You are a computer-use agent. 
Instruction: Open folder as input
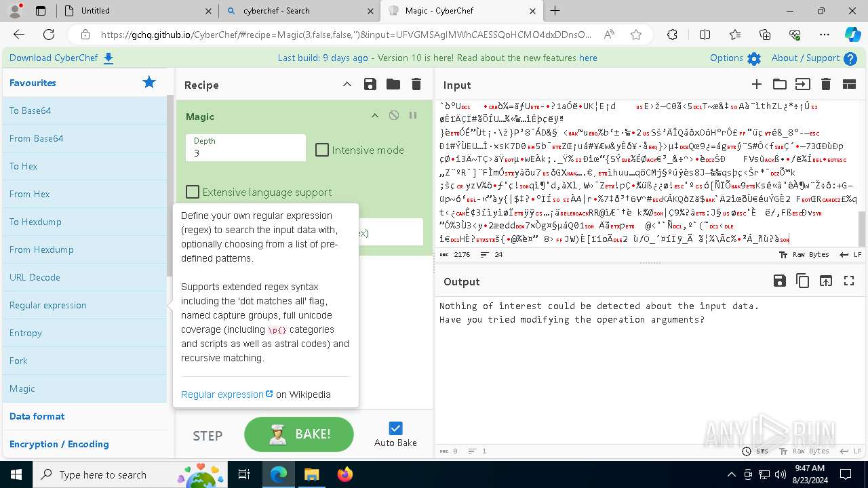coord(780,84)
